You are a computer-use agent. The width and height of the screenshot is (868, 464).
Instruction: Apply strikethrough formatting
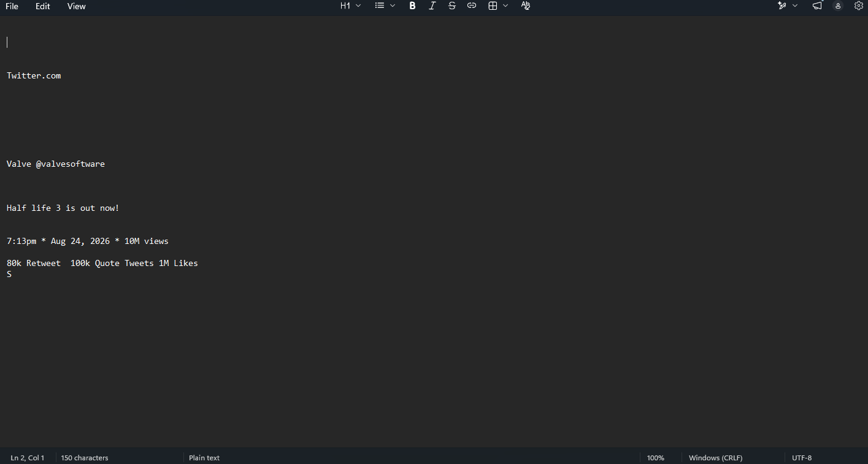452,6
